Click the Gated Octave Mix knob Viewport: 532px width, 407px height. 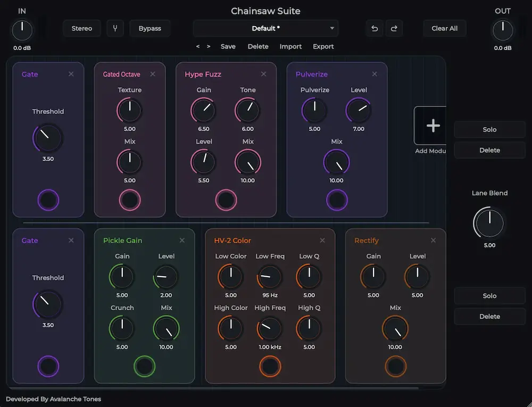130,162
